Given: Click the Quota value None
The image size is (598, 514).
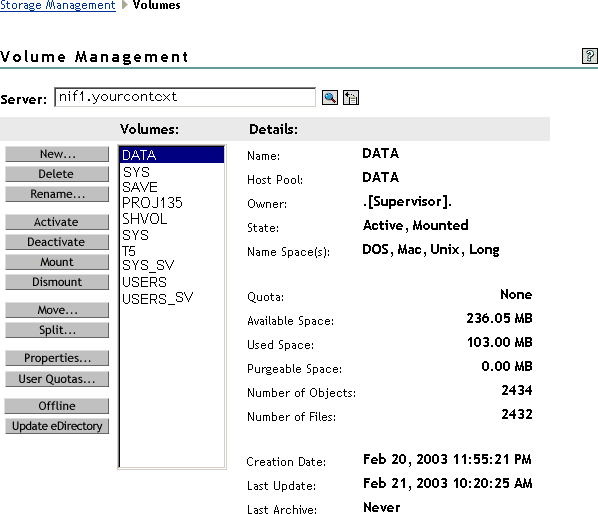Looking at the screenshot, I should (516, 294).
